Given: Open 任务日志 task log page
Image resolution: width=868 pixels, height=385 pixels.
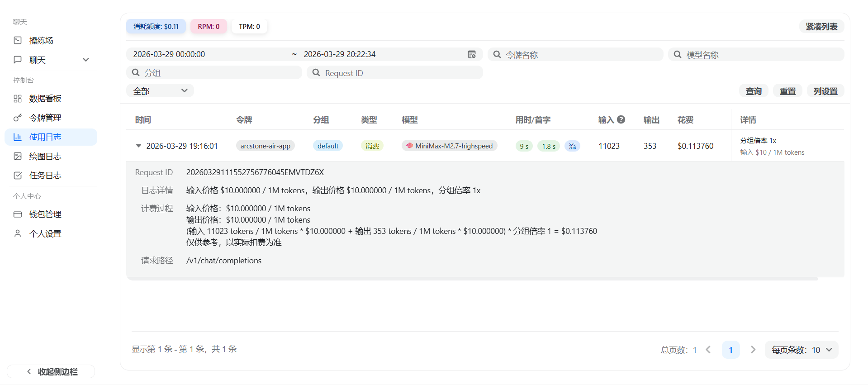Looking at the screenshot, I should tap(45, 176).
